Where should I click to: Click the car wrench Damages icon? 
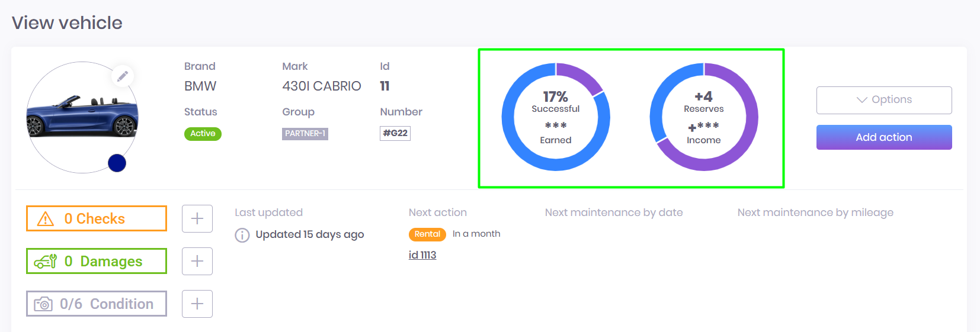[46, 262]
